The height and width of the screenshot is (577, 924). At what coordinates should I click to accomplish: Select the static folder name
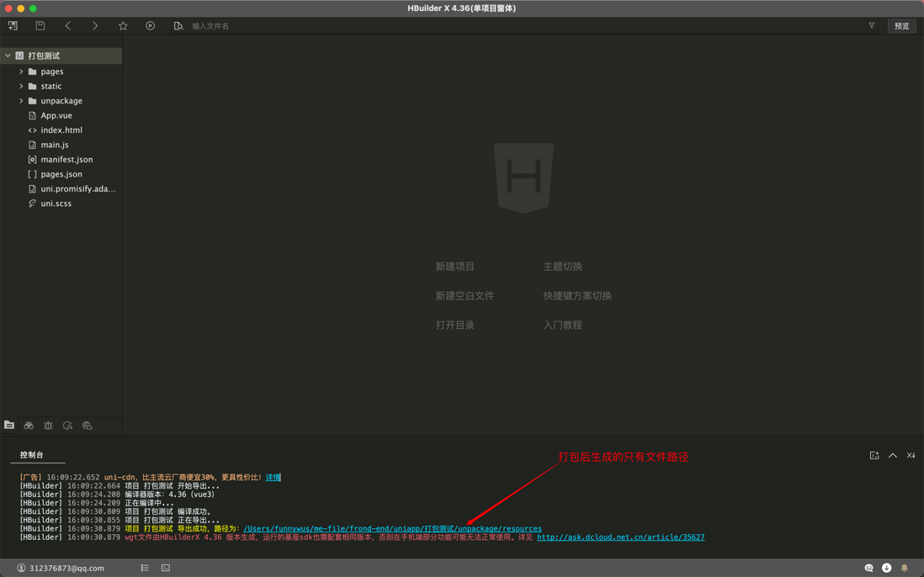51,86
